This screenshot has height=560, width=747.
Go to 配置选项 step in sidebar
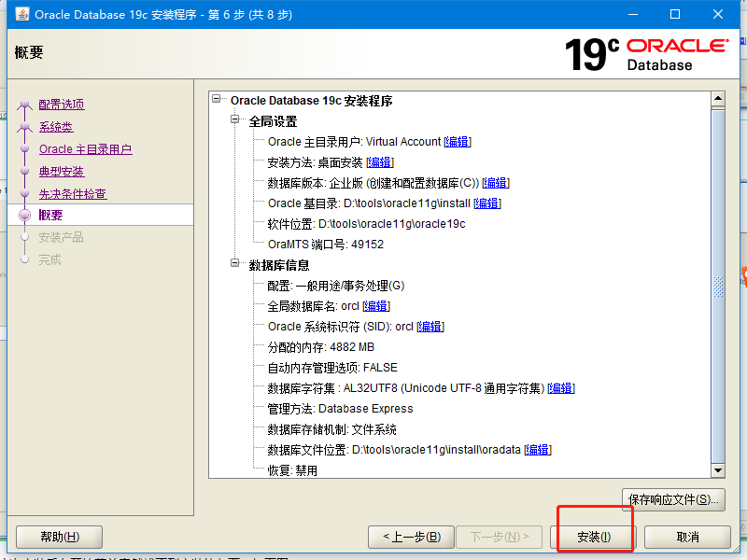(x=62, y=105)
